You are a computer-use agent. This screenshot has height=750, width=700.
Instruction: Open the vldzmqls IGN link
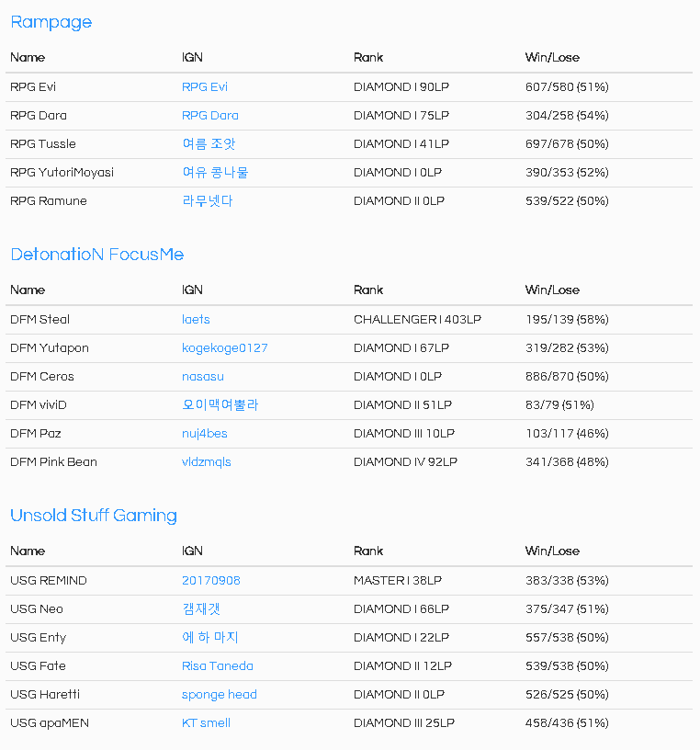coord(206,462)
